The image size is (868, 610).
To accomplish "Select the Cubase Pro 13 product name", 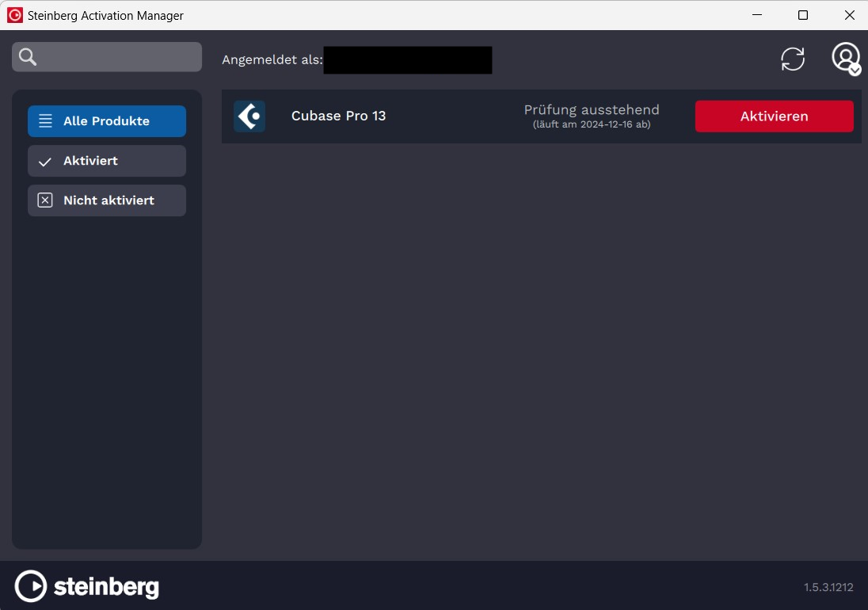I will coord(338,116).
